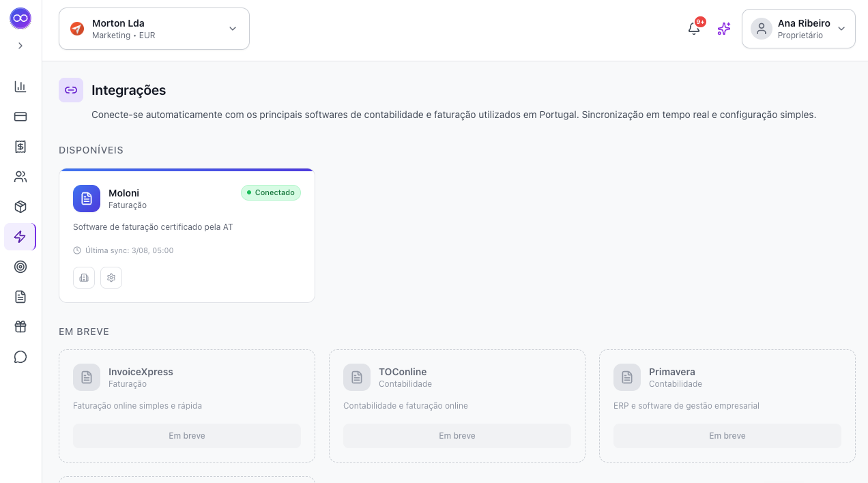Click the InvoiceXpress document icon
Image resolution: width=868 pixels, height=483 pixels.
pos(87,377)
